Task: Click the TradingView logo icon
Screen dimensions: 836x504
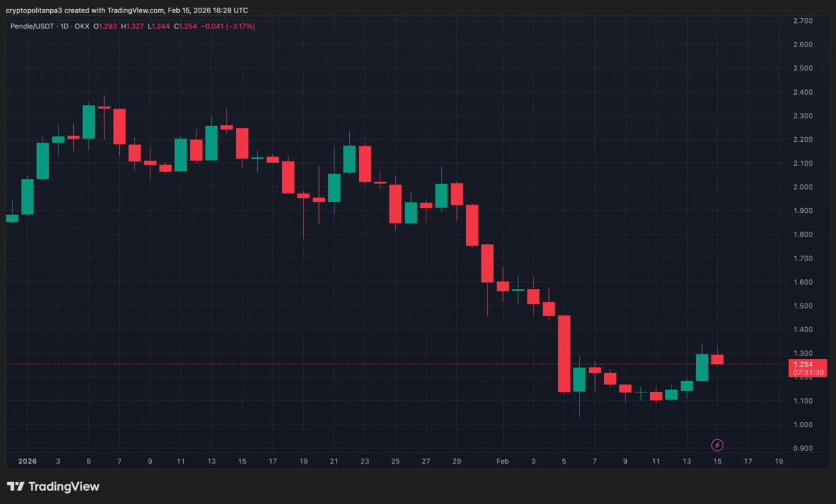Action: tap(15, 487)
